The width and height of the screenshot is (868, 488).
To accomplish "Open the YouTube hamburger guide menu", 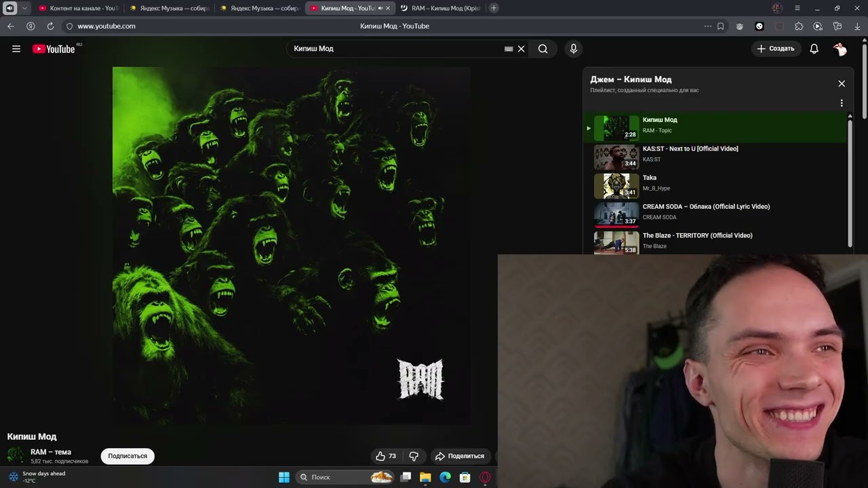I will [16, 49].
